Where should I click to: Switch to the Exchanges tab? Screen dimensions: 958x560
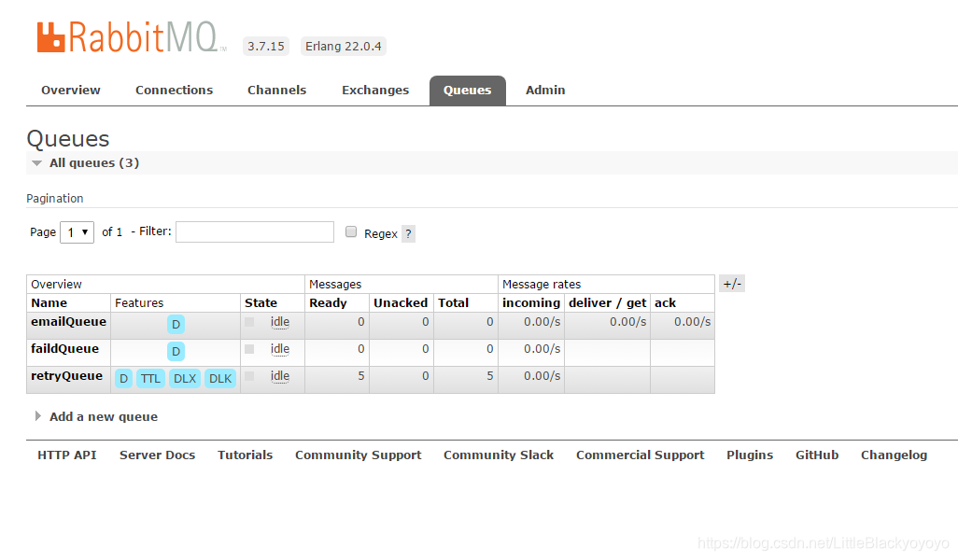(x=375, y=91)
